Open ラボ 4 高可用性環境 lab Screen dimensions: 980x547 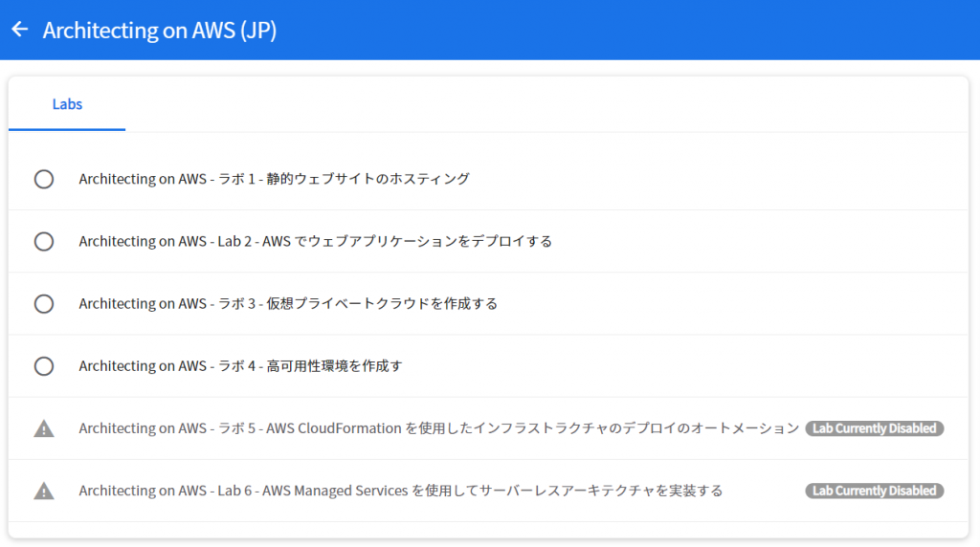pos(240,366)
